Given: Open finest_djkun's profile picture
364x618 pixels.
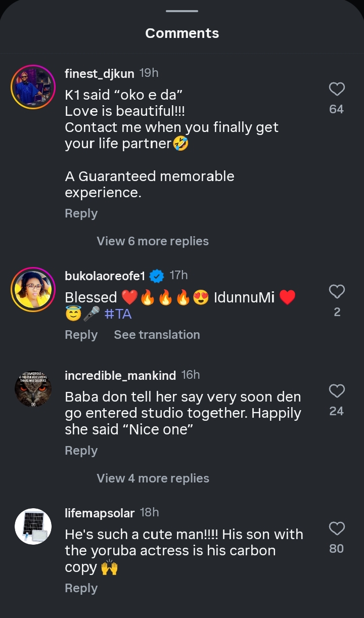Looking at the screenshot, I should pos(33,86).
